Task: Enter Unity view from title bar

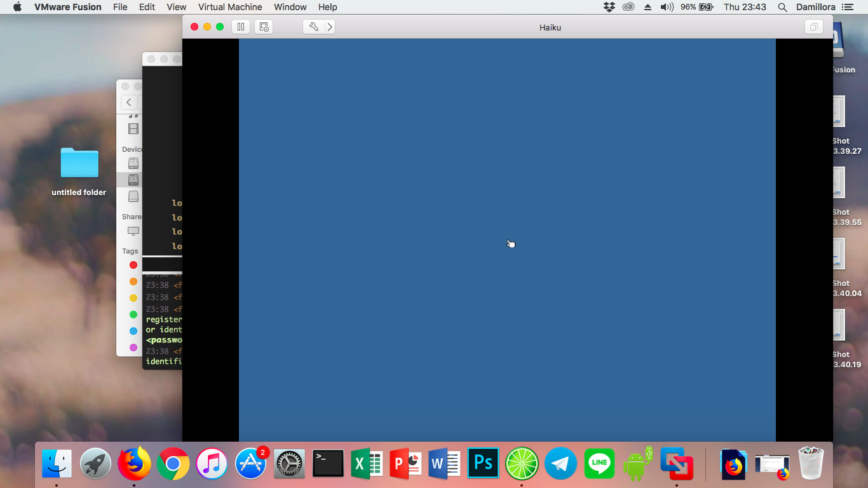Action: 813,27
